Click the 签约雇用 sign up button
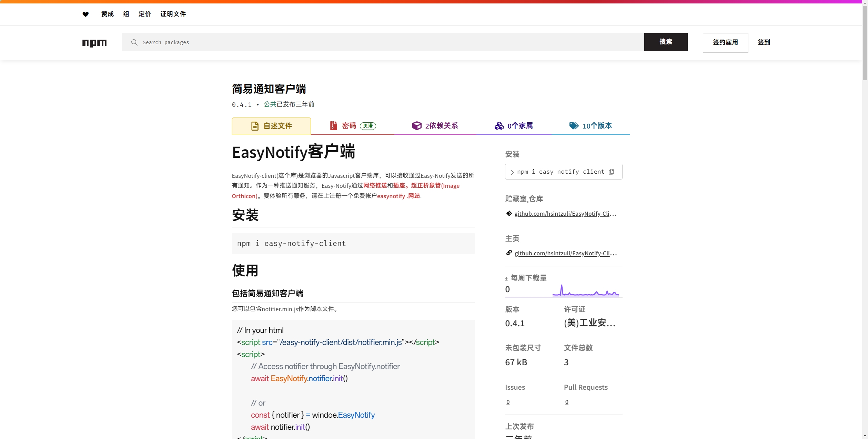This screenshot has height=439, width=868. (725, 42)
